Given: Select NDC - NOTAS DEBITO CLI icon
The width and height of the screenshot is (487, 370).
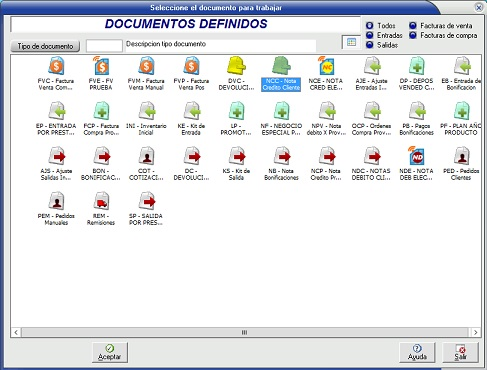Looking at the screenshot, I should [372, 156].
